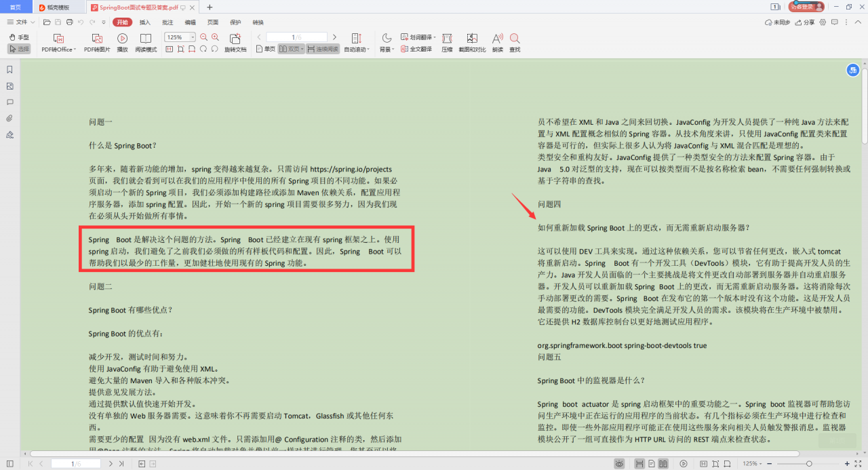This screenshot has height=470, width=868.
Task: Open the settings gear icon
Action: point(823,22)
